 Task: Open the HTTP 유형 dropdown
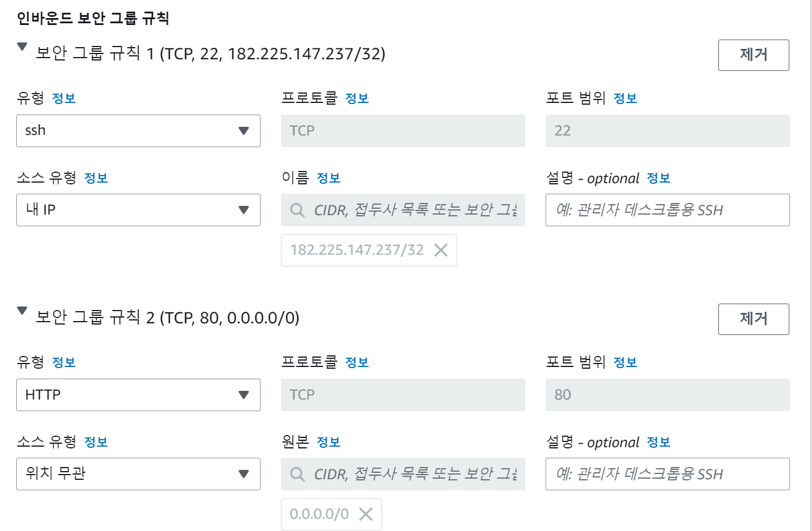(138, 395)
